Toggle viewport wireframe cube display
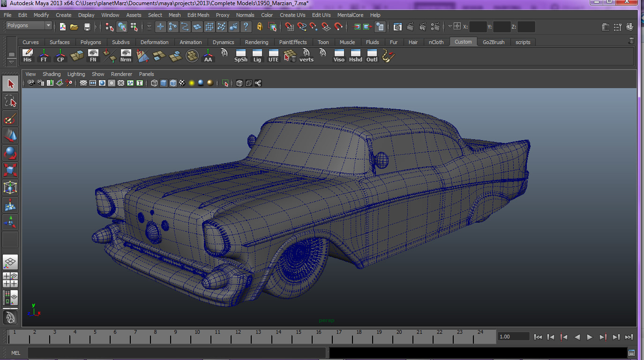This screenshot has width=644, height=360. point(154,83)
